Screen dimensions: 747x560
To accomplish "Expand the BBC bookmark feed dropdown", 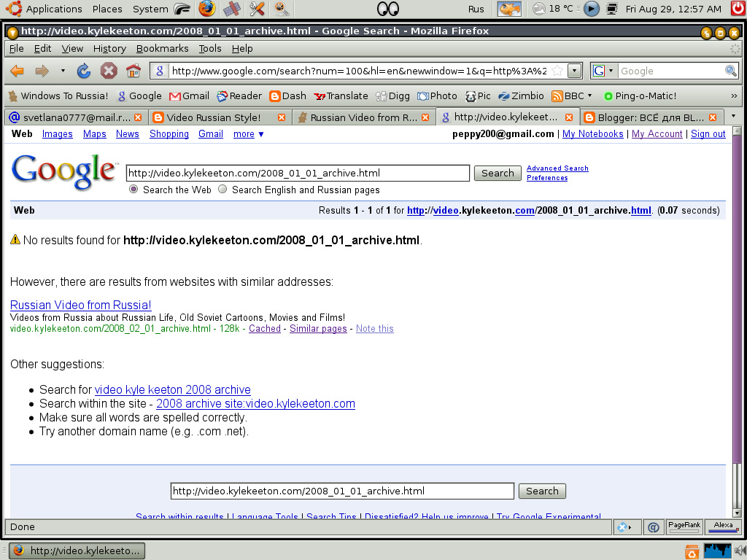I will (589, 96).
